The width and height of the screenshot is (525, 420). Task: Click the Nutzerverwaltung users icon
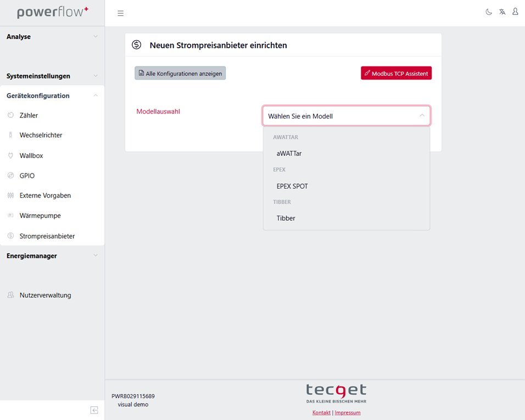[x=11, y=295]
